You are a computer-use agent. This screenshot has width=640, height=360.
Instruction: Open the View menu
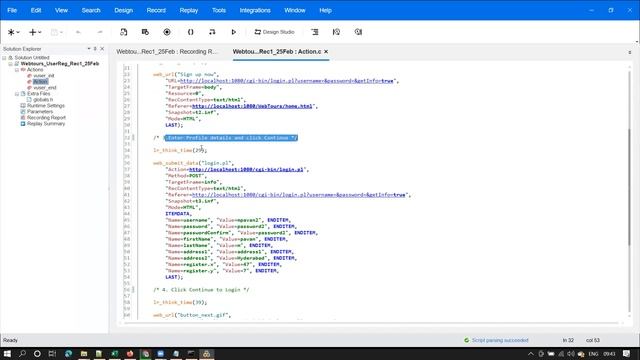click(x=61, y=10)
